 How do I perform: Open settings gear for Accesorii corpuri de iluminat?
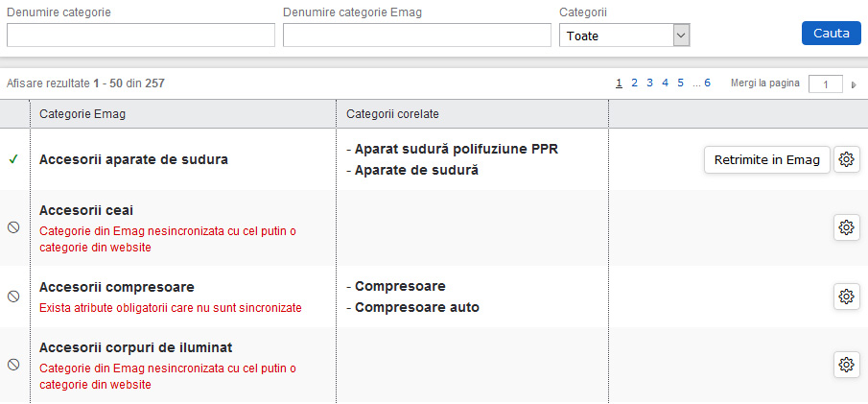pyautogui.click(x=846, y=365)
